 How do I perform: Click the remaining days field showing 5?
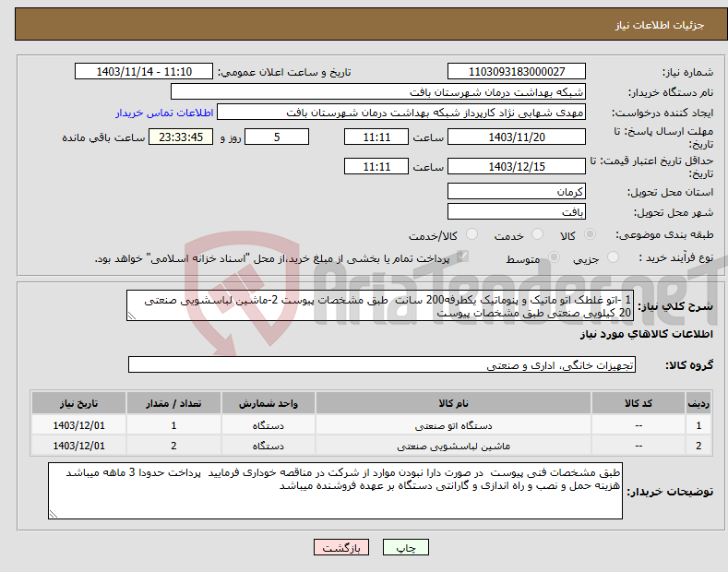tap(277, 137)
